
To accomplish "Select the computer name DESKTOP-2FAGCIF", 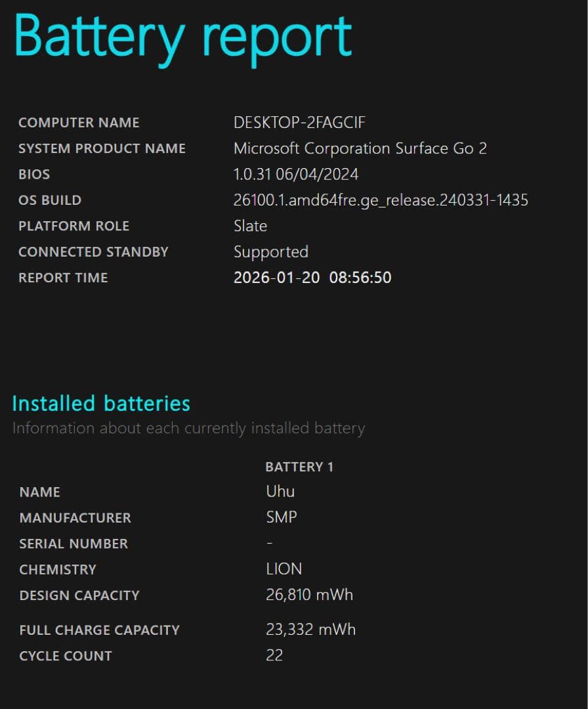I will click(299, 123).
